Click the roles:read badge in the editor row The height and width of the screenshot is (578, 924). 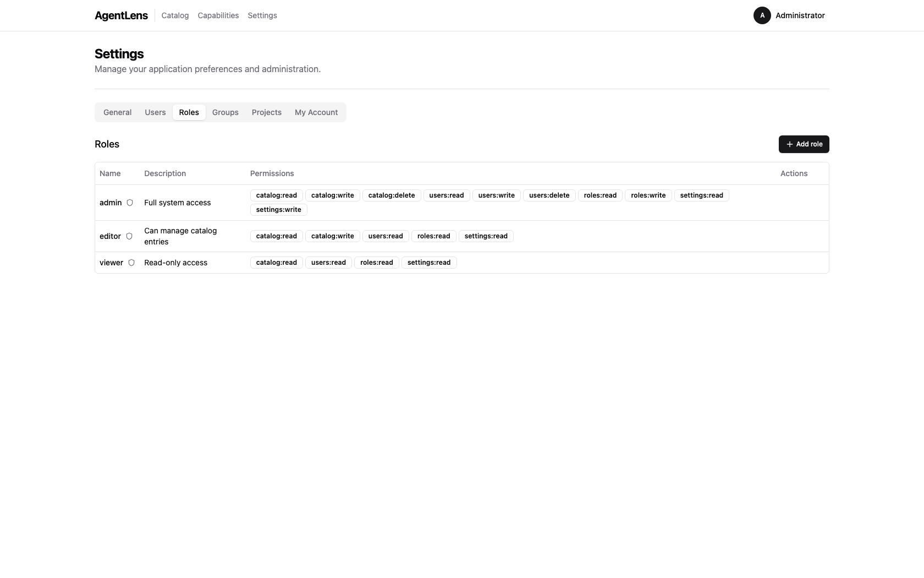(433, 236)
